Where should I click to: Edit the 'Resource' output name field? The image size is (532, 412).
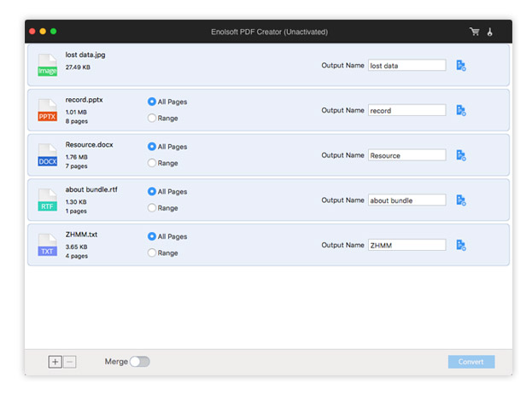[406, 155]
